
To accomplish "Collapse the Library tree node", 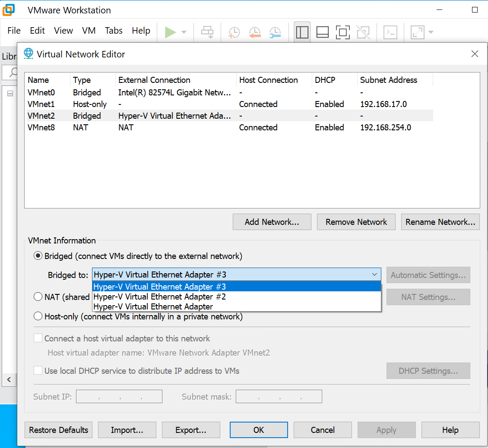I will pos(10,93).
